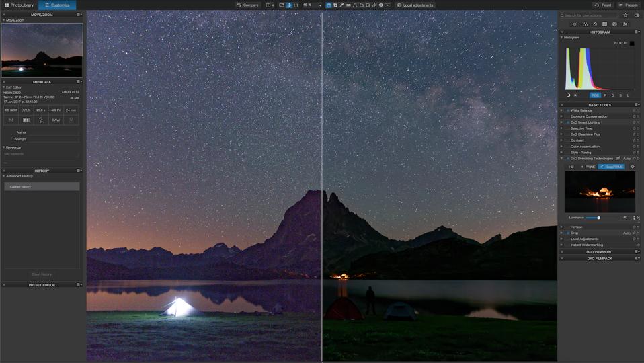Toggle the red-eye preview eye icon
Screen dimensions: 644x363
click(381, 5)
